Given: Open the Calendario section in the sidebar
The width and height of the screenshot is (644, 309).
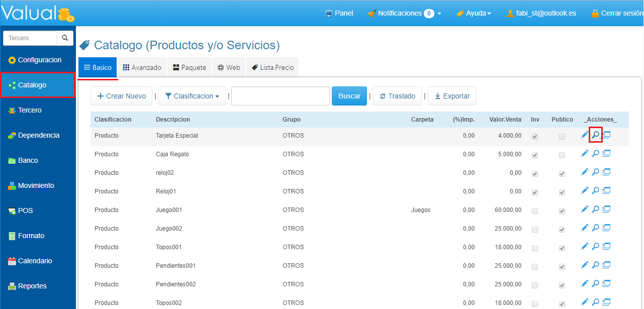Looking at the screenshot, I should [35, 261].
